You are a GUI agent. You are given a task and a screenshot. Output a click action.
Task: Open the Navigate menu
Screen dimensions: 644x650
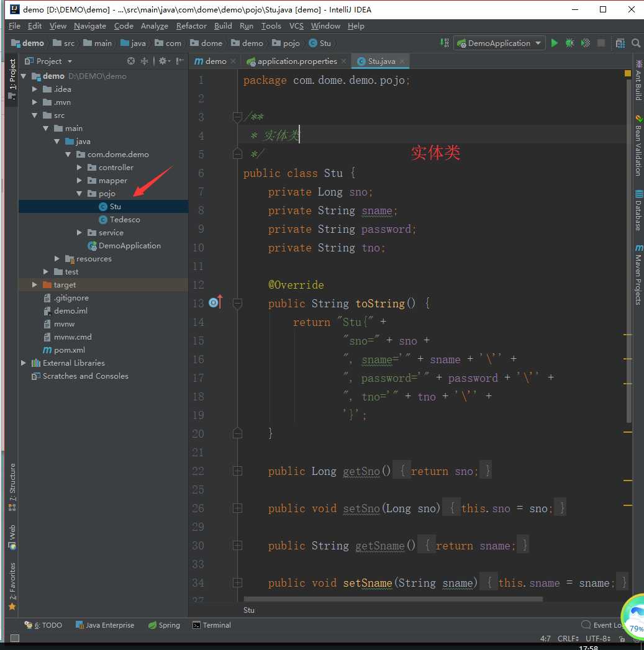pos(90,25)
